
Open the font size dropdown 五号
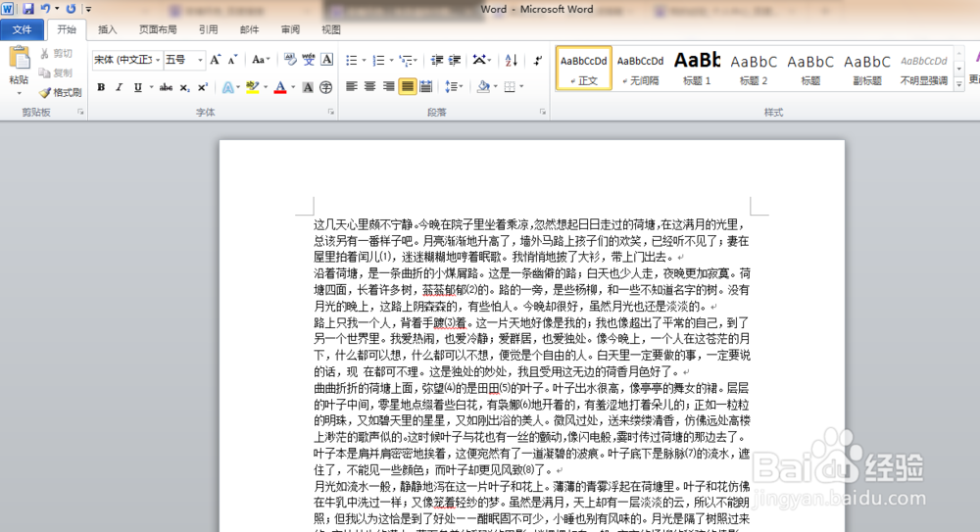(200, 60)
